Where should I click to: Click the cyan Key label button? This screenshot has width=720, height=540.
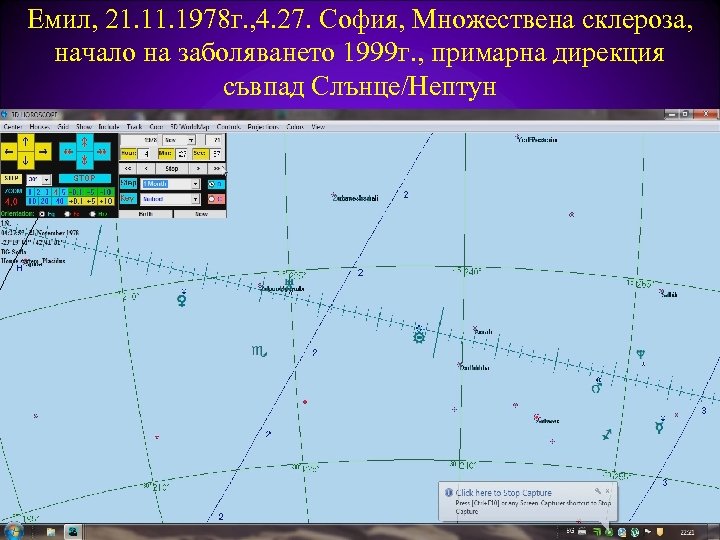click(x=128, y=198)
